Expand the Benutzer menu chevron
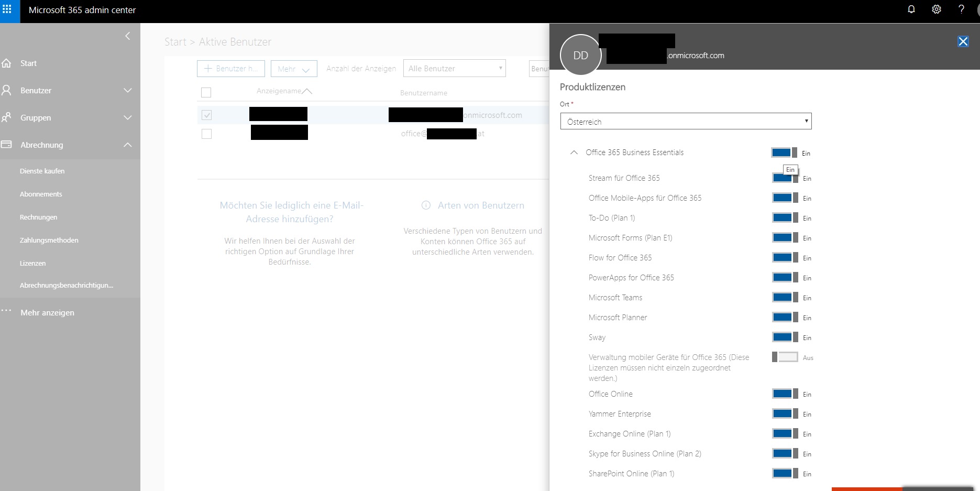This screenshot has height=491, width=980. (128, 90)
